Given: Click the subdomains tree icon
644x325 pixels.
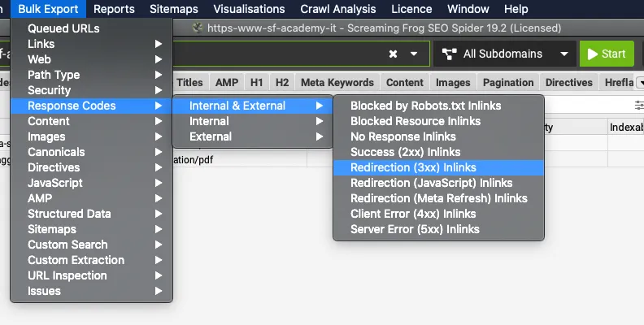Looking at the screenshot, I should (x=449, y=54).
